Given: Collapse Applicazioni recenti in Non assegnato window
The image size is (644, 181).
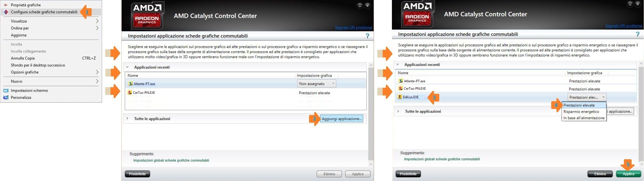Looking at the screenshot, I should coord(127,67).
